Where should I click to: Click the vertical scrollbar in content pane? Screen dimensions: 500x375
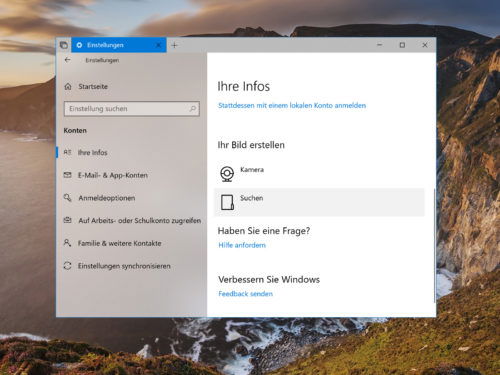tap(434, 246)
